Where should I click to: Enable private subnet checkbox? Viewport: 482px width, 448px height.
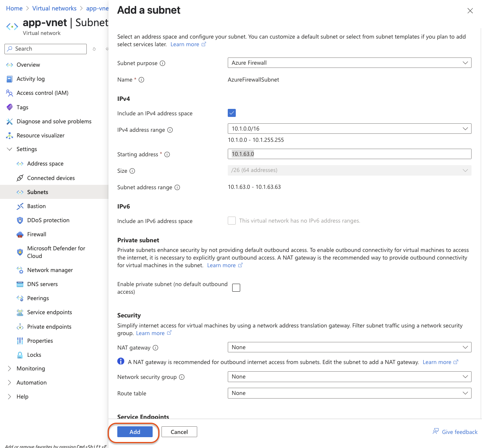coord(236,288)
